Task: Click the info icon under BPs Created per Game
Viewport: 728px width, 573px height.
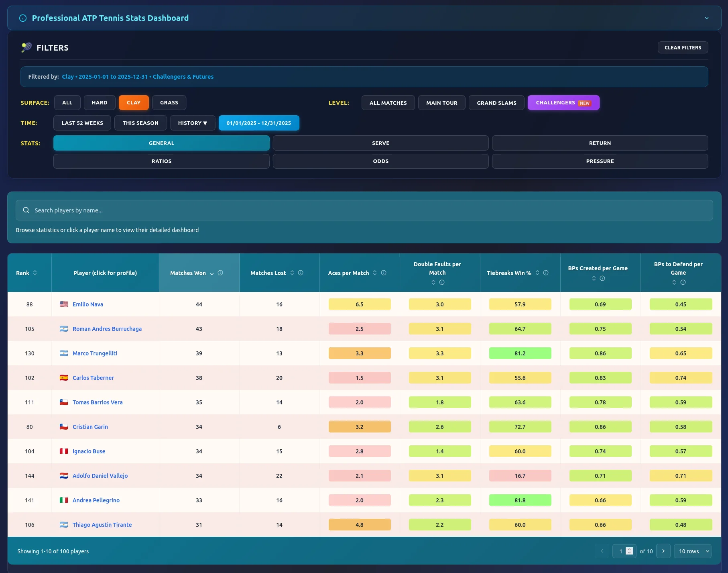Action: pyautogui.click(x=602, y=278)
